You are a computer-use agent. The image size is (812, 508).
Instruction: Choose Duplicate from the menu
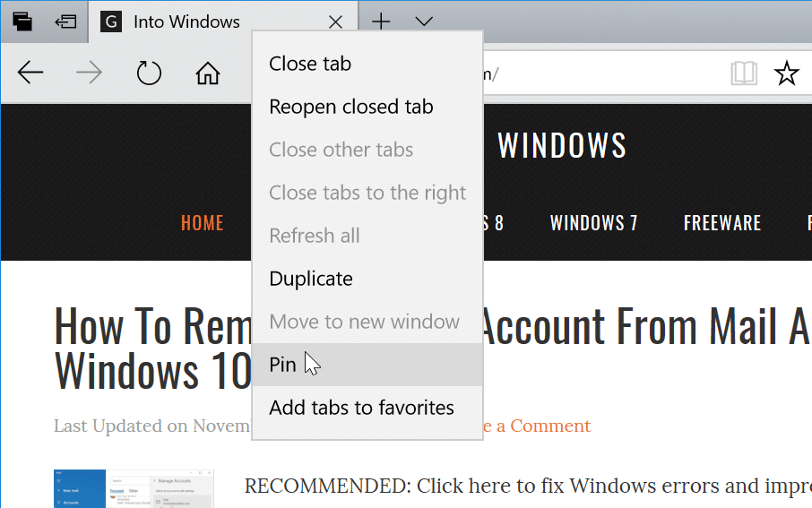tap(367, 279)
